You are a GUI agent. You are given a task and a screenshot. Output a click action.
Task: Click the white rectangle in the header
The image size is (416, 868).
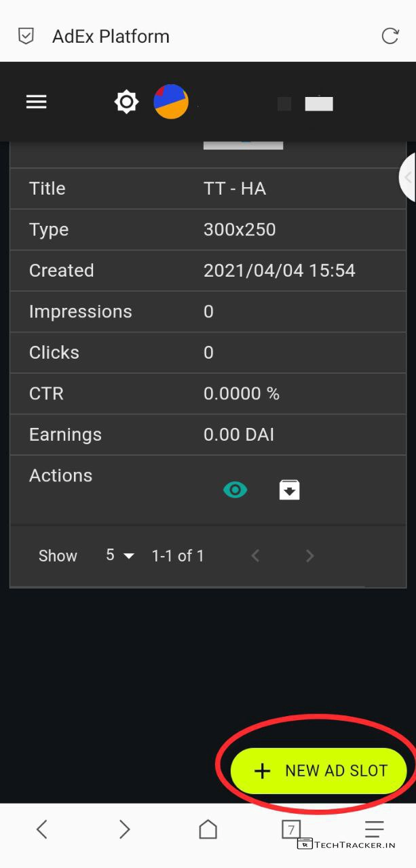[318, 104]
